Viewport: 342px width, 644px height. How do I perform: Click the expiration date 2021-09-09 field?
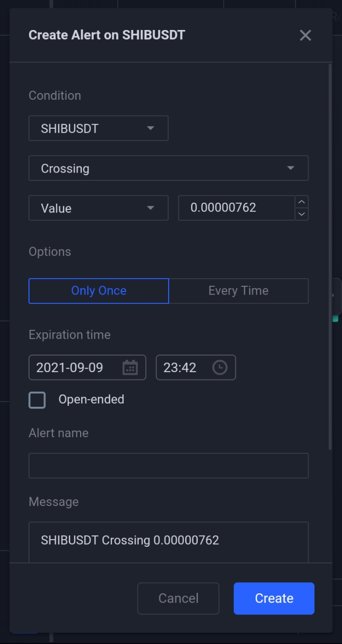[x=87, y=367]
